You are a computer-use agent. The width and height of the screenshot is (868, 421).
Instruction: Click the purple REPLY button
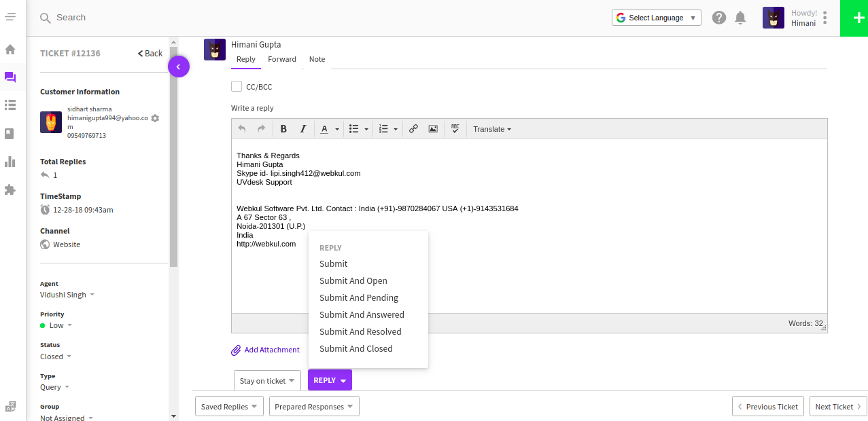pyautogui.click(x=330, y=380)
